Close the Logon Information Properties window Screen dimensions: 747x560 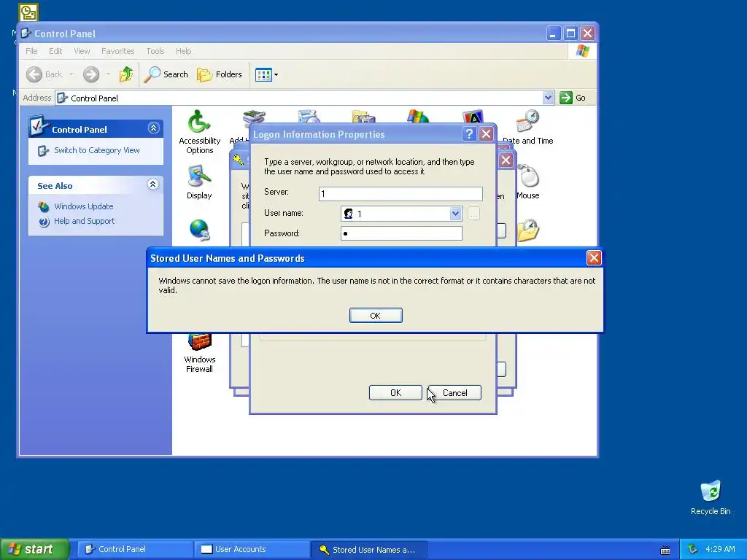pos(486,134)
